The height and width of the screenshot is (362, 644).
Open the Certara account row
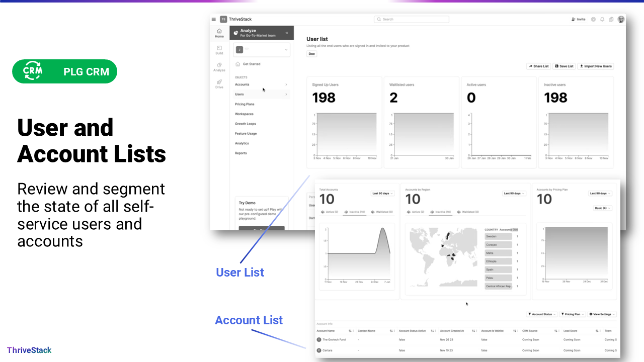467,350
